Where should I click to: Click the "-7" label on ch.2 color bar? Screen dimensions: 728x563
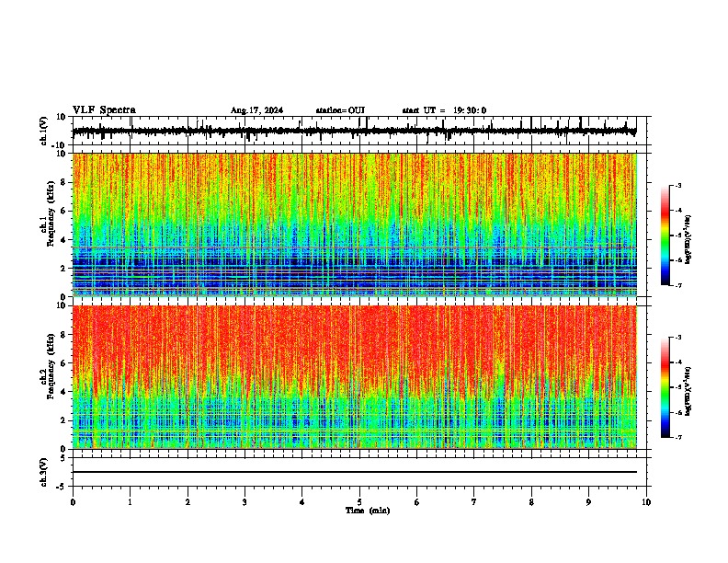coord(678,437)
